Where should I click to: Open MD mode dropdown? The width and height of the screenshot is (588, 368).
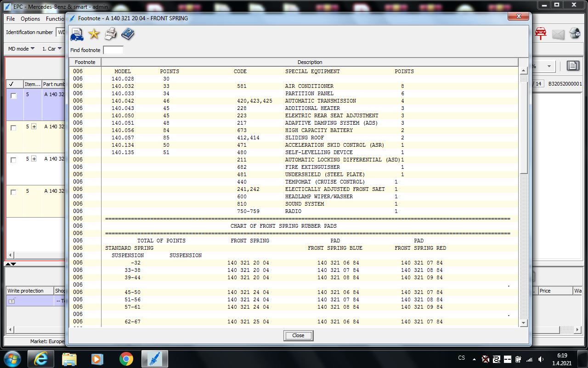(21, 49)
